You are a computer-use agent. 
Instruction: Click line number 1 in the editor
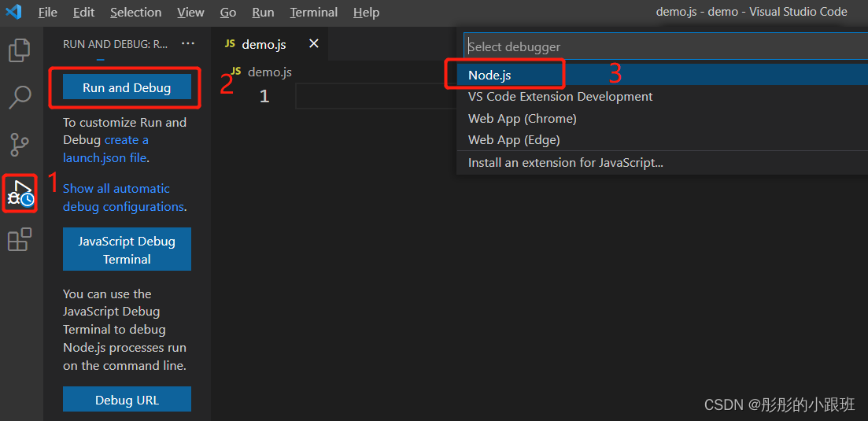264,96
